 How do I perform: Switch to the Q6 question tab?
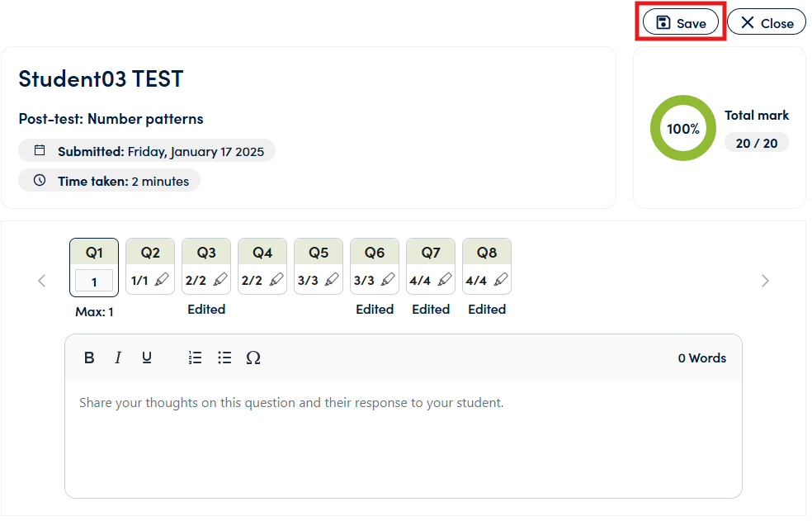point(375,252)
